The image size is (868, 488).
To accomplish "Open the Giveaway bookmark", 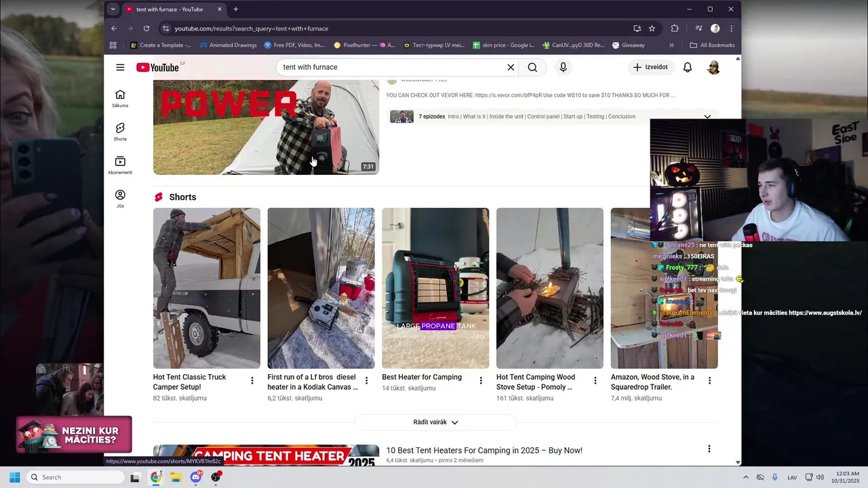I will pyautogui.click(x=628, y=45).
